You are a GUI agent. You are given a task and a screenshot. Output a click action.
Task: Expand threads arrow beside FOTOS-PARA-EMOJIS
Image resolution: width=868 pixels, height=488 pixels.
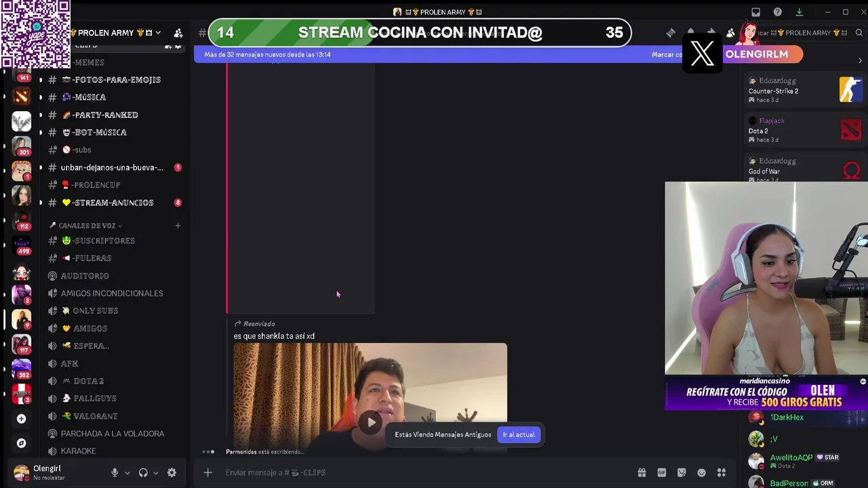(41, 80)
